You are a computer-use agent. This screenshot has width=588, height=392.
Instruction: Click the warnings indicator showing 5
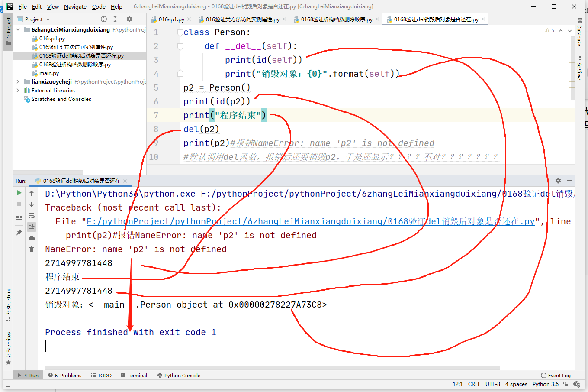coord(549,31)
